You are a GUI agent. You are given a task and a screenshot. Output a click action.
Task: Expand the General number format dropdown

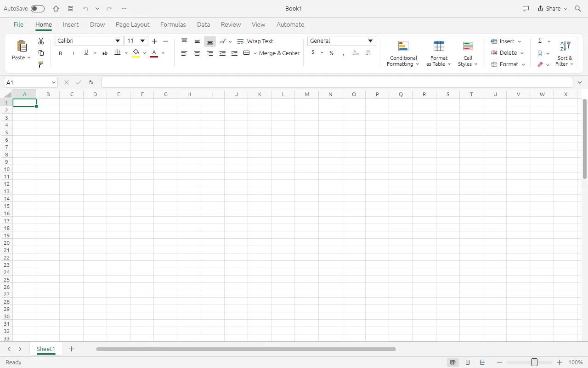coord(370,41)
